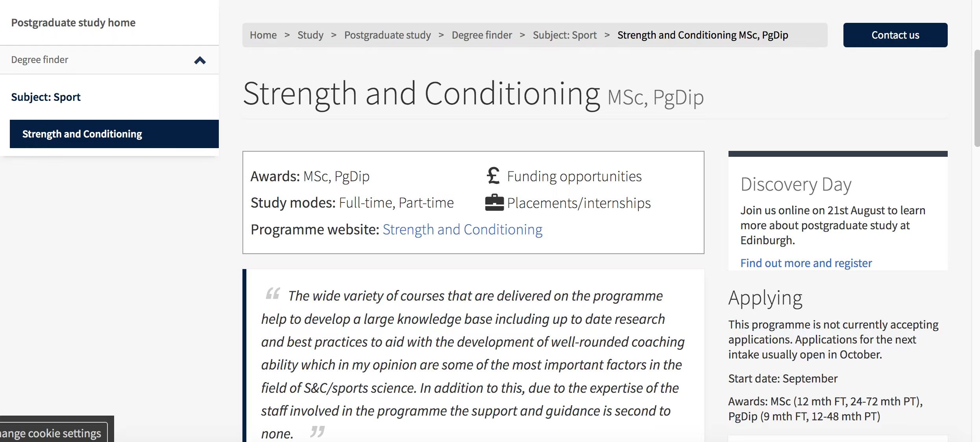The image size is (980, 442).
Task: Open Strength and Conditioning programme website link
Action: (462, 229)
